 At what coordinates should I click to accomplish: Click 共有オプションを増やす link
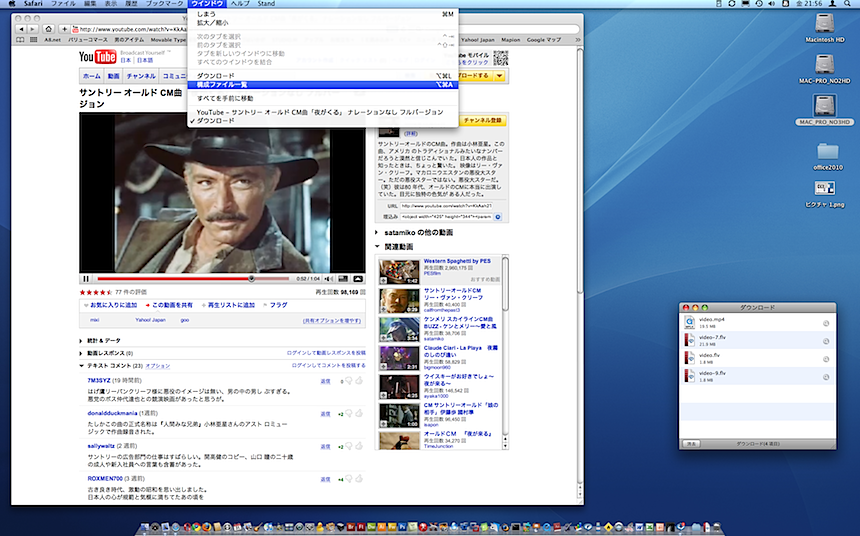click(332, 320)
